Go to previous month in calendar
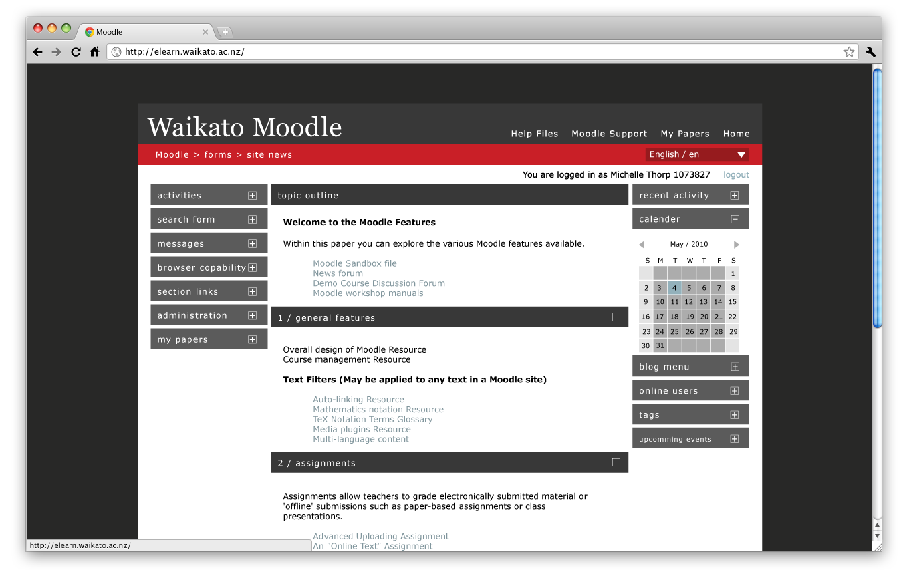 tap(642, 245)
